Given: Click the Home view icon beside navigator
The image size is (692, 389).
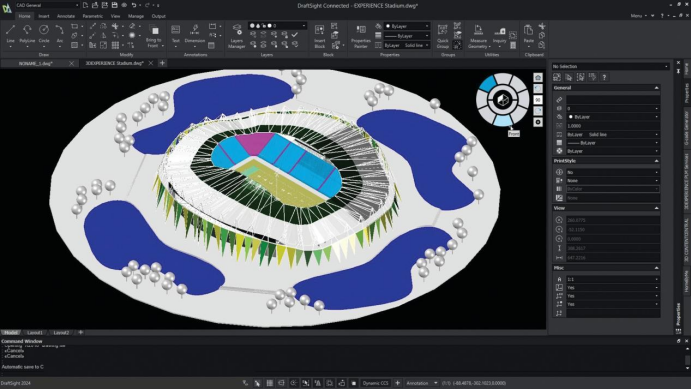Looking at the screenshot, I should click(x=538, y=78).
